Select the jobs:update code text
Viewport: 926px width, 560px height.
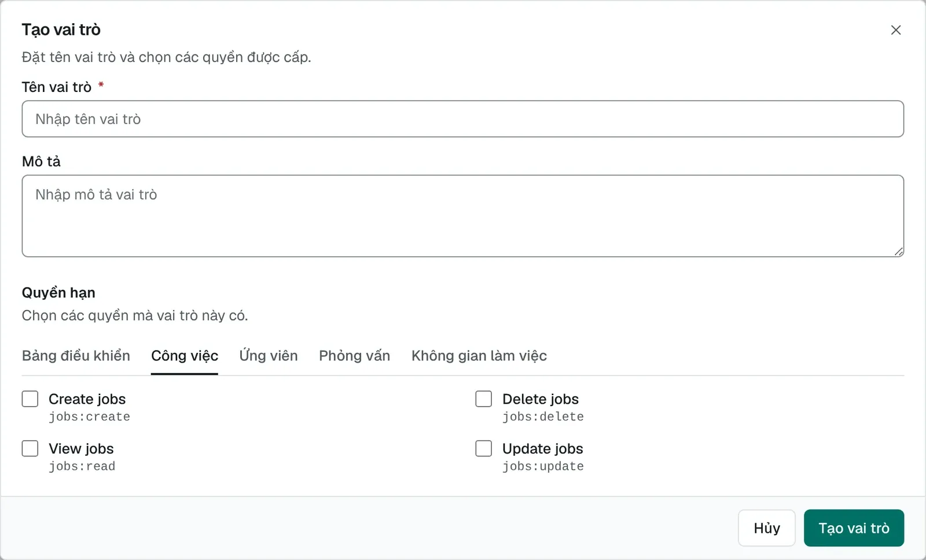pyautogui.click(x=543, y=466)
